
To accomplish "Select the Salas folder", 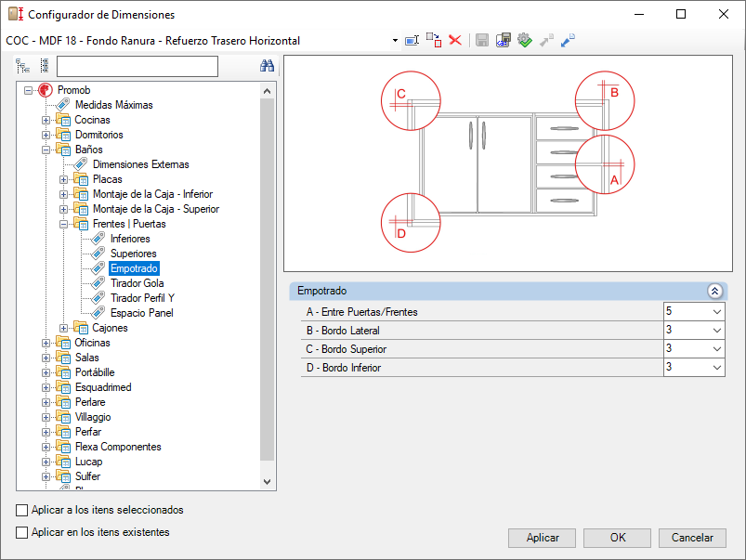I will click(86, 358).
